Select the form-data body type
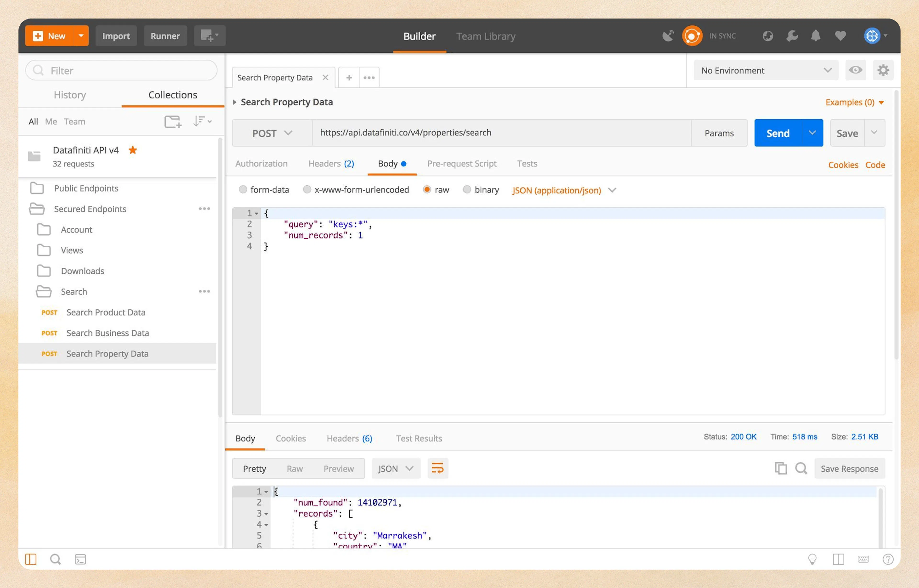Image resolution: width=919 pixels, height=588 pixels. coord(243,190)
